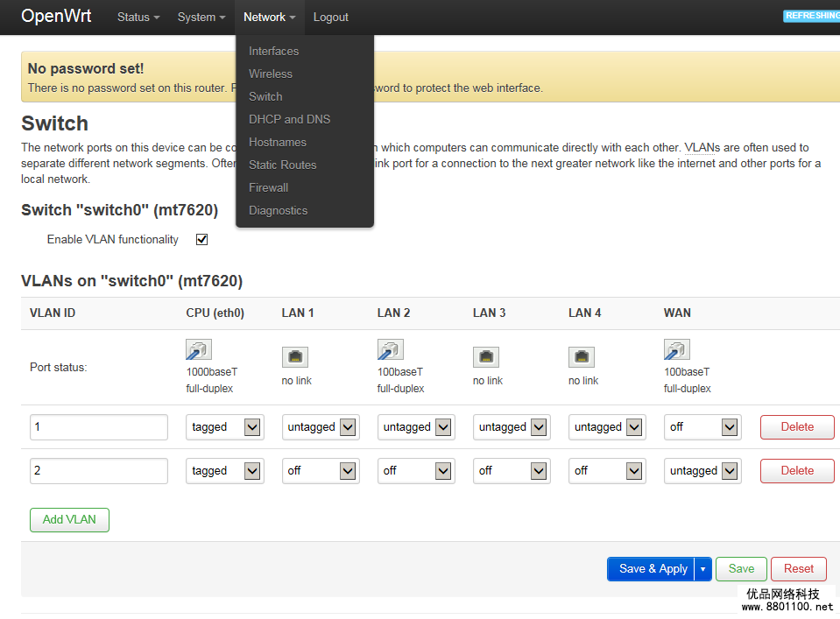Toggle Enable VLAN functionality checkbox
The height and width of the screenshot is (619, 840).
202,239
